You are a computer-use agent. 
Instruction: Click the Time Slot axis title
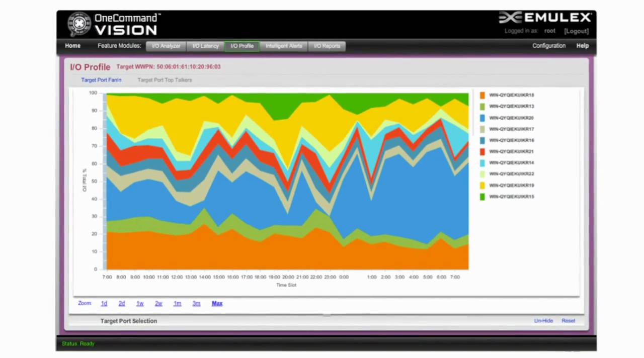tap(286, 285)
